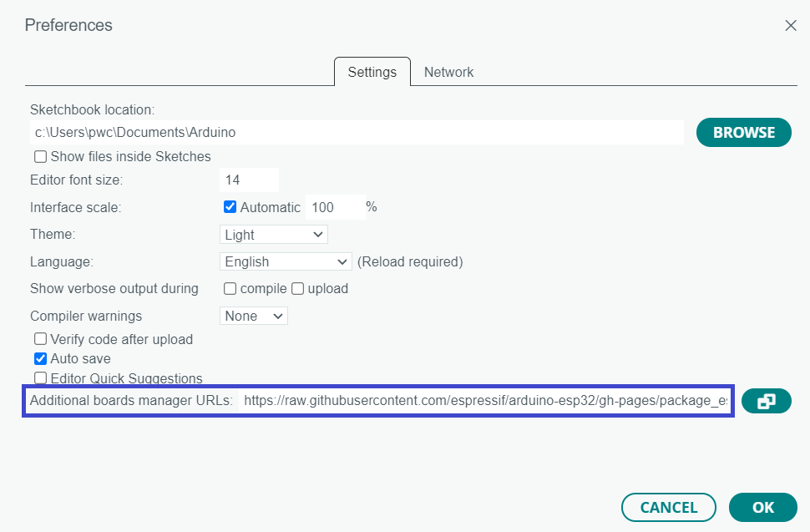Disable the Automatic interface scale option
This screenshot has width=810, height=532.
[230, 206]
